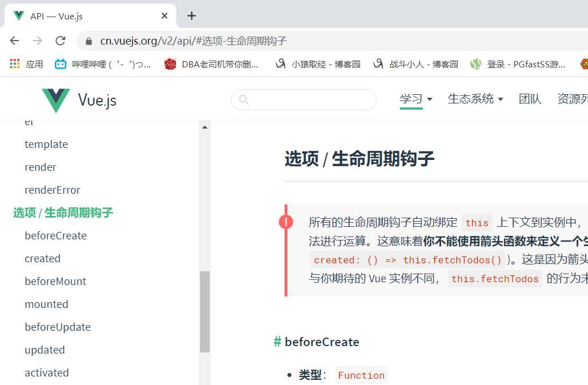Click the Vue.js site title text
This screenshot has height=385, width=588.
[97, 100]
